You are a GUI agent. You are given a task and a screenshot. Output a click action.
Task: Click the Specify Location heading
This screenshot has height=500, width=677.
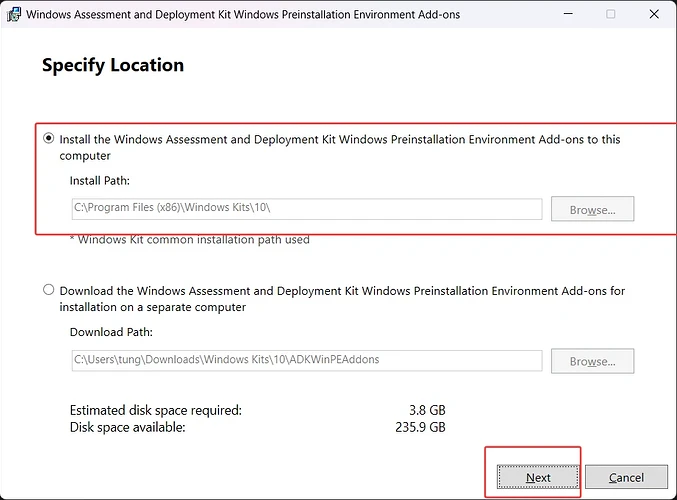[x=113, y=66]
